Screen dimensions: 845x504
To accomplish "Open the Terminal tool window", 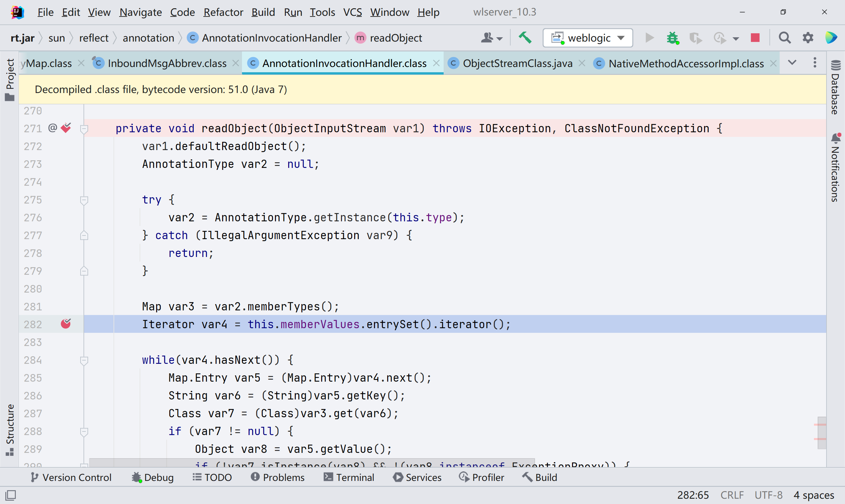I will [349, 477].
